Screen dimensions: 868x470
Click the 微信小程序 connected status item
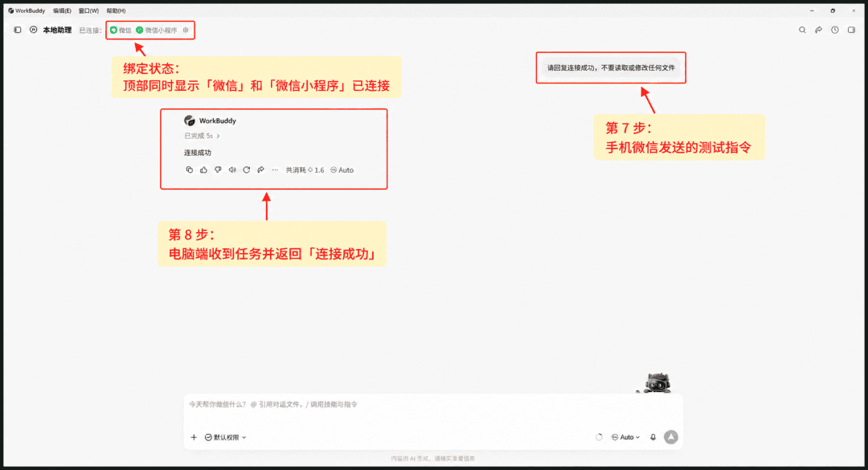(157, 31)
